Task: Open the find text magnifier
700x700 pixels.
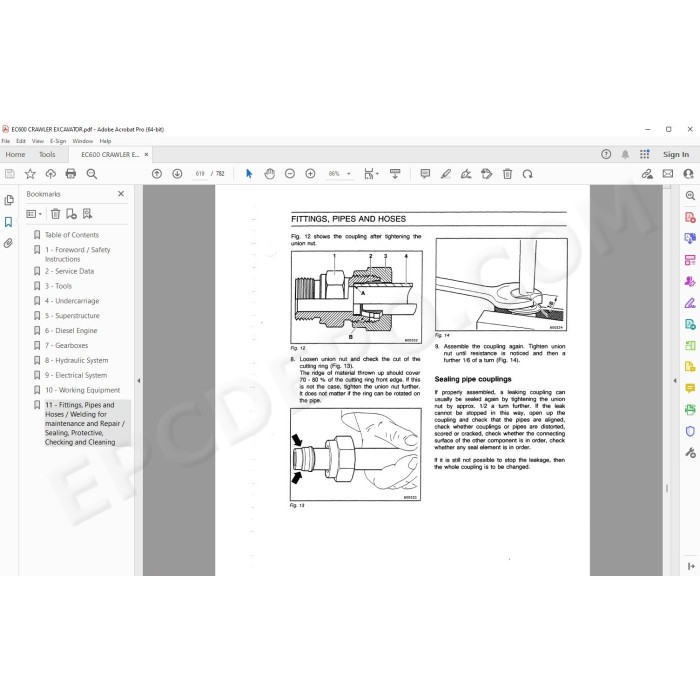Action: pyautogui.click(x=92, y=174)
